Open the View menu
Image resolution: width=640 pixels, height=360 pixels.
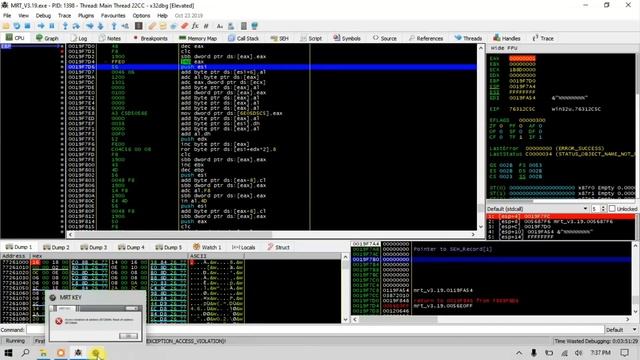(x=23, y=16)
